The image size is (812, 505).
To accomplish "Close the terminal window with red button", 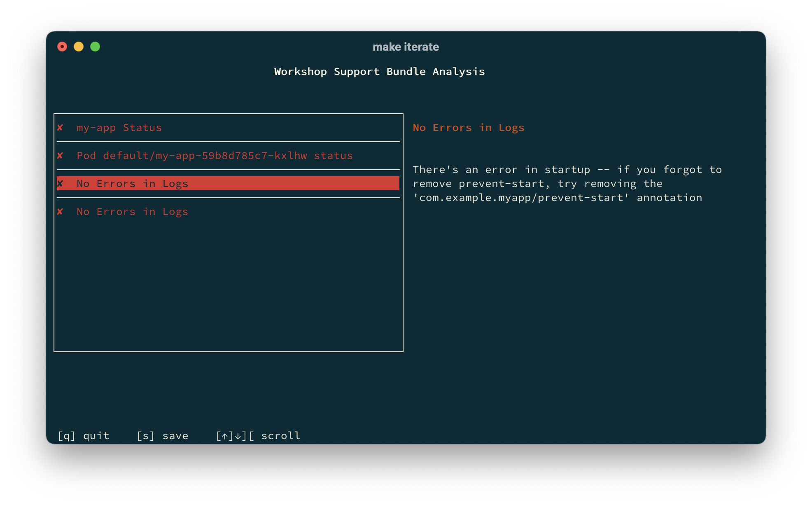I will [x=62, y=47].
